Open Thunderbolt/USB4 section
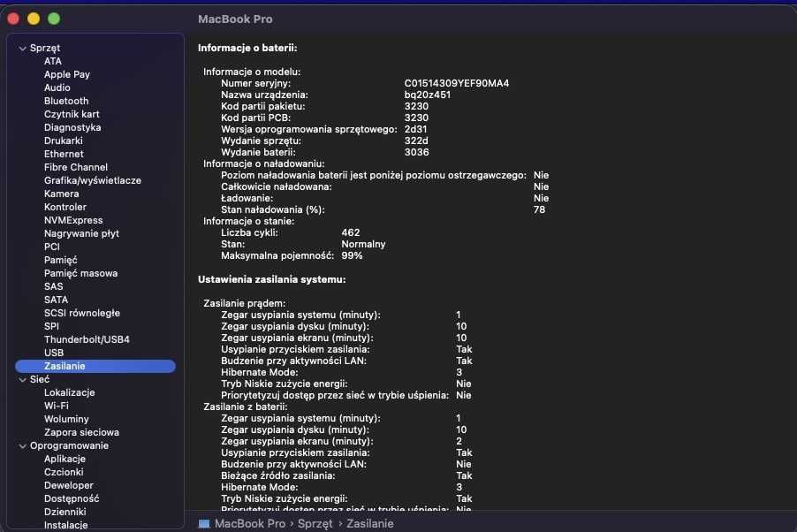The width and height of the screenshot is (797, 532). point(87,339)
